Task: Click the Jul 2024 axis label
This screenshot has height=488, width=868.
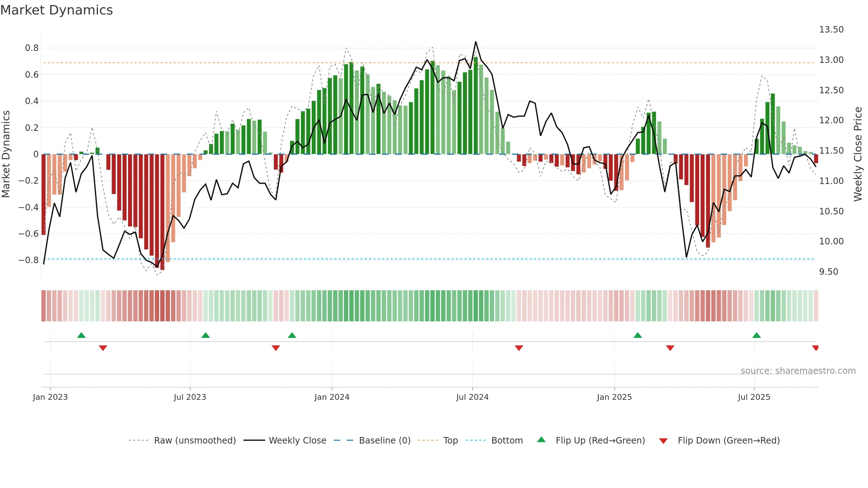Action: click(x=472, y=397)
